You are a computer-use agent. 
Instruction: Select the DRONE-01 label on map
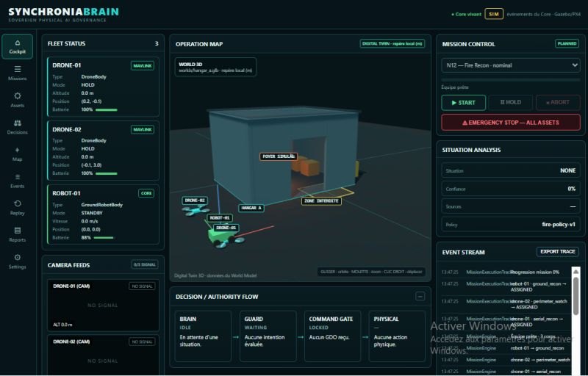pyautogui.click(x=226, y=228)
